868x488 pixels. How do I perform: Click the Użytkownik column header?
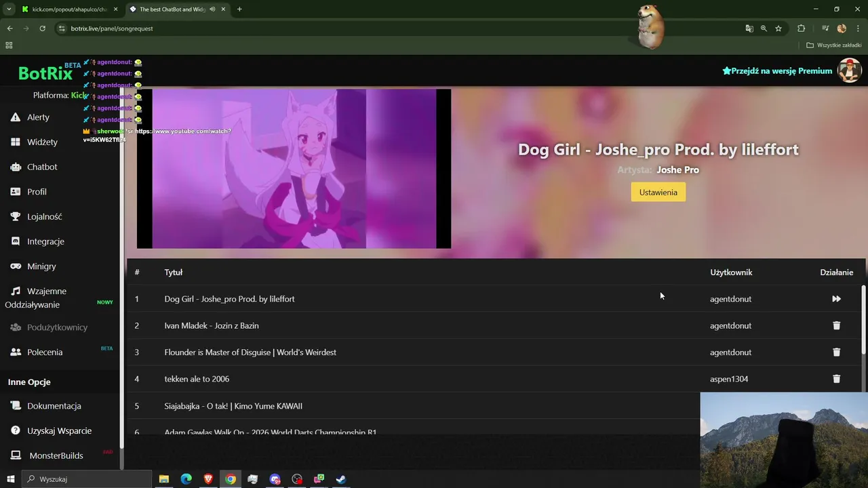731,272
